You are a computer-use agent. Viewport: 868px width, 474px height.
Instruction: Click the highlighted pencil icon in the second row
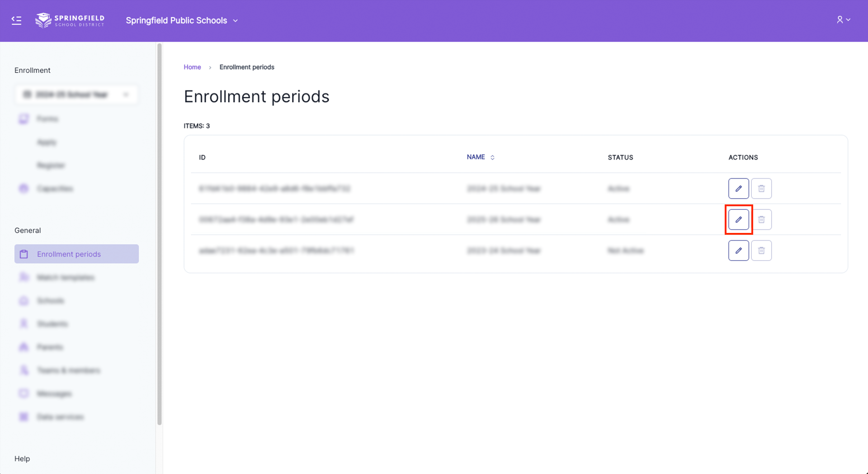(x=738, y=220)
